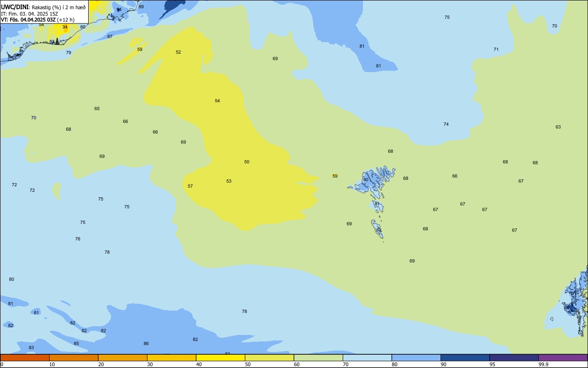Viewport: 588px width, 368px height.
Task: Click the 59 on the small yellow spot
Action: (x=335, y=176)
